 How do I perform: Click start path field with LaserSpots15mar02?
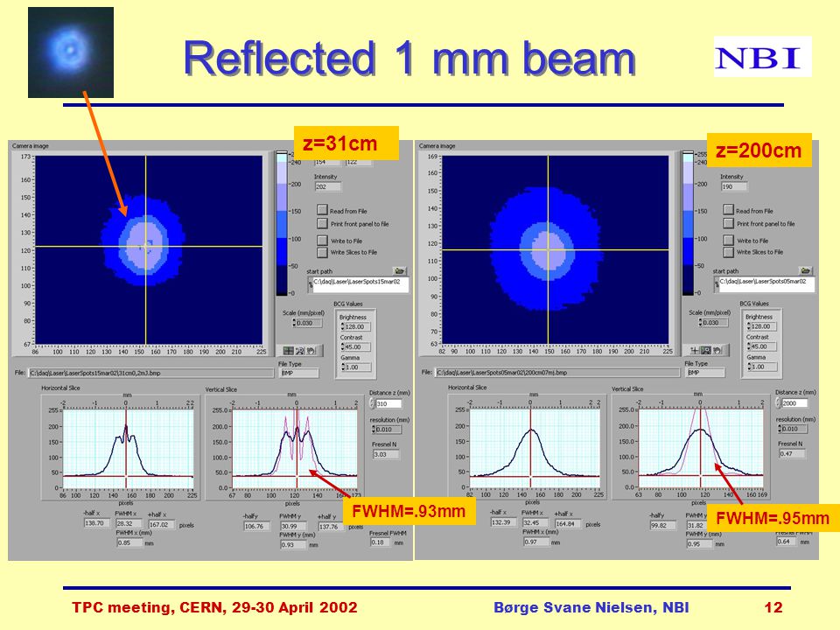tap(360, 284)
